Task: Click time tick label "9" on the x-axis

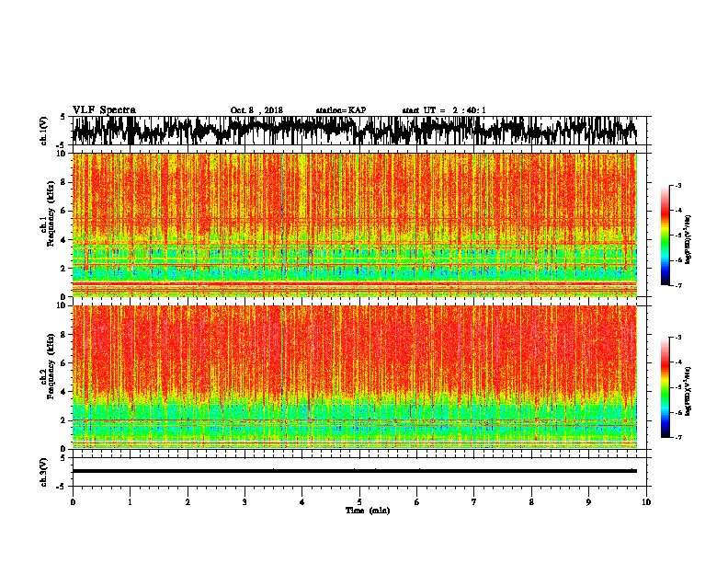Action: coord(588,502)
